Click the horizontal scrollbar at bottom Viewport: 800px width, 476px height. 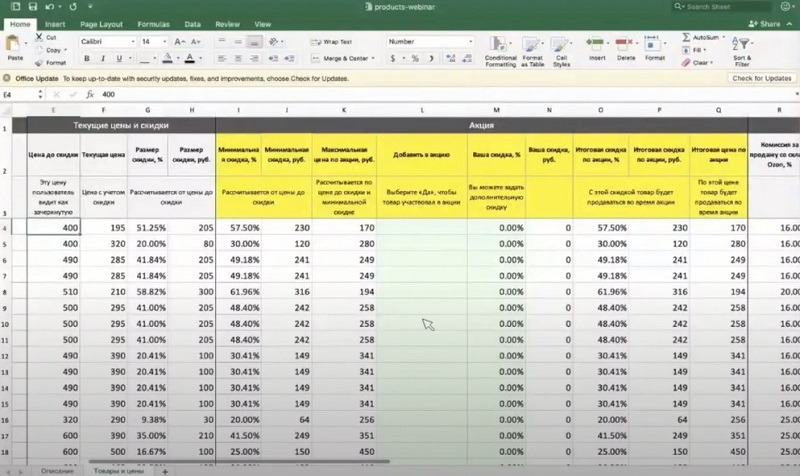pyautogui.click(x=239, y=462)
